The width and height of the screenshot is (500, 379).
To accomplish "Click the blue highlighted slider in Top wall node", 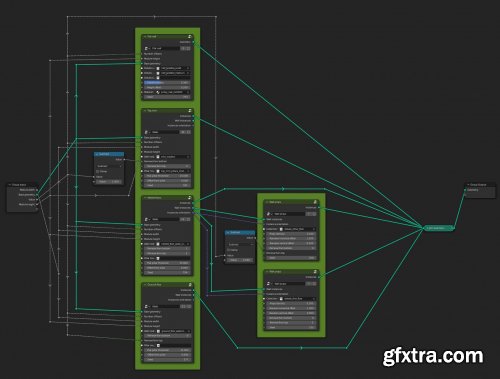I will pyautogui.click(x=167, y=82).
